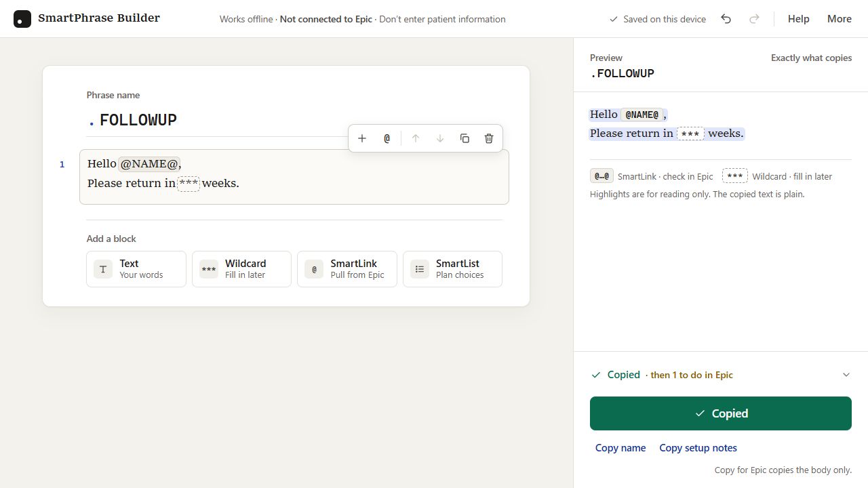Click 'Not connected to Epic' notice
Image resolution: width=868 pixels, height=488 pixels.
point(326,19)
